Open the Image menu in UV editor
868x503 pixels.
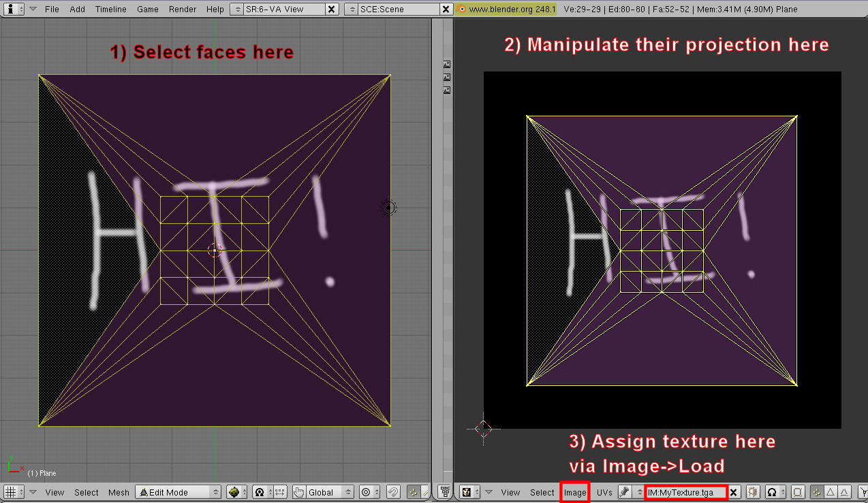pyautogui.click(x=574, y=492)
